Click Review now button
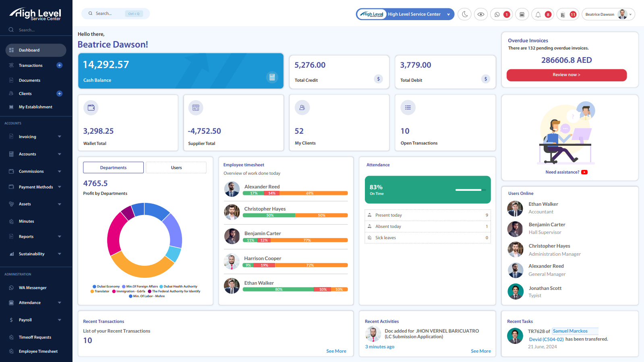644x362 pixels. coord(567,75)
